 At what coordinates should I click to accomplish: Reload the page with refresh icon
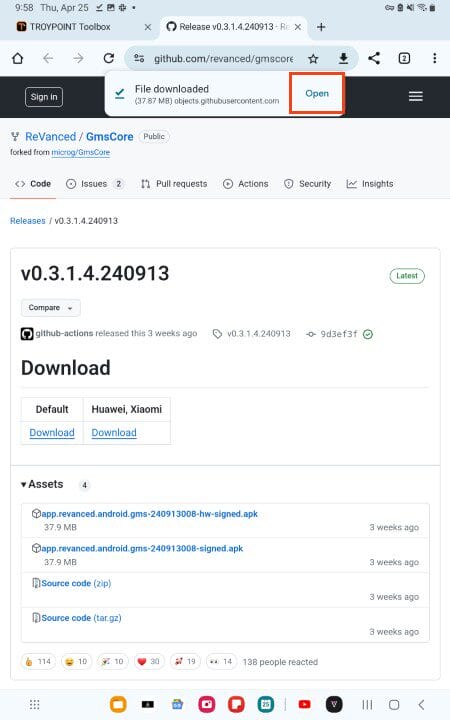[109, 58]
